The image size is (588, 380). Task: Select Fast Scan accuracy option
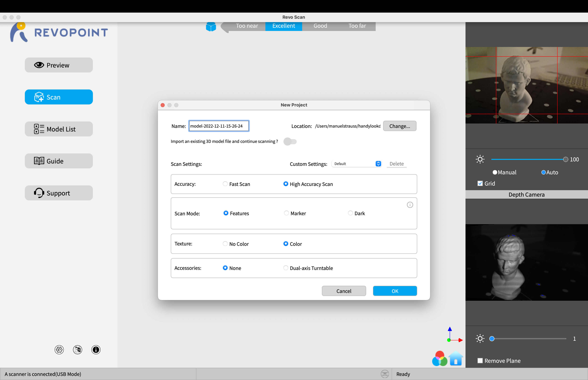point(225,184)
